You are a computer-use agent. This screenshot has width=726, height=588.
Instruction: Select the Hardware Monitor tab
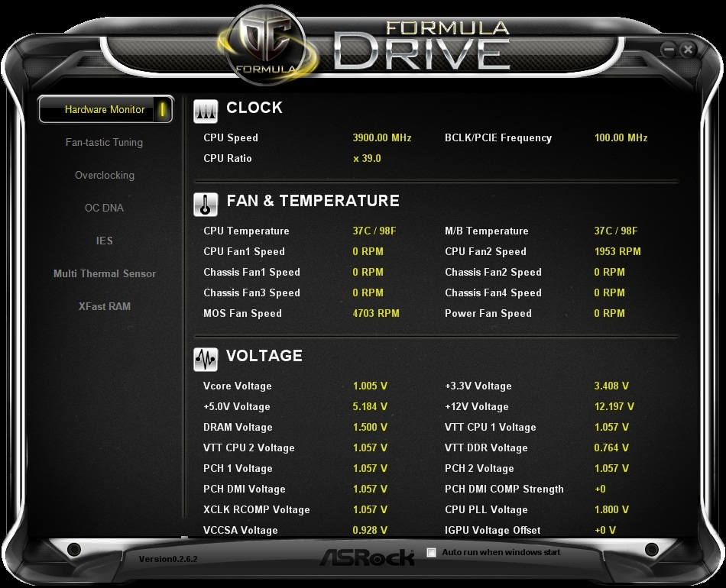tap(105, 110)
